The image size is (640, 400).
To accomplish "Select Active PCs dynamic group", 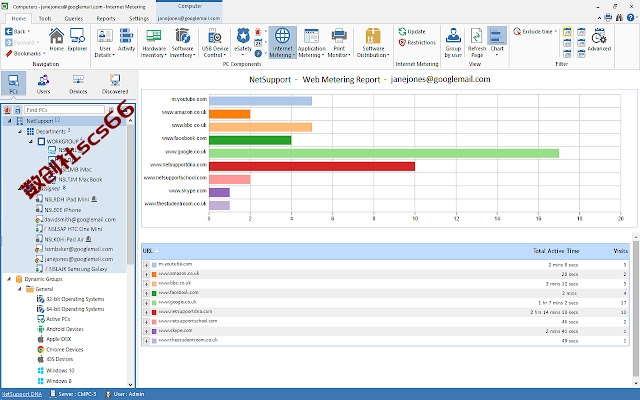I will click(x=58, y=319).
